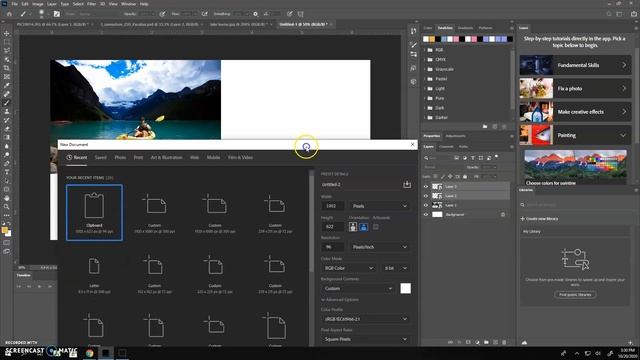Select the Move tool
Image resolution: width=640 pixels, height=360 pixels.
pos(7,33)
